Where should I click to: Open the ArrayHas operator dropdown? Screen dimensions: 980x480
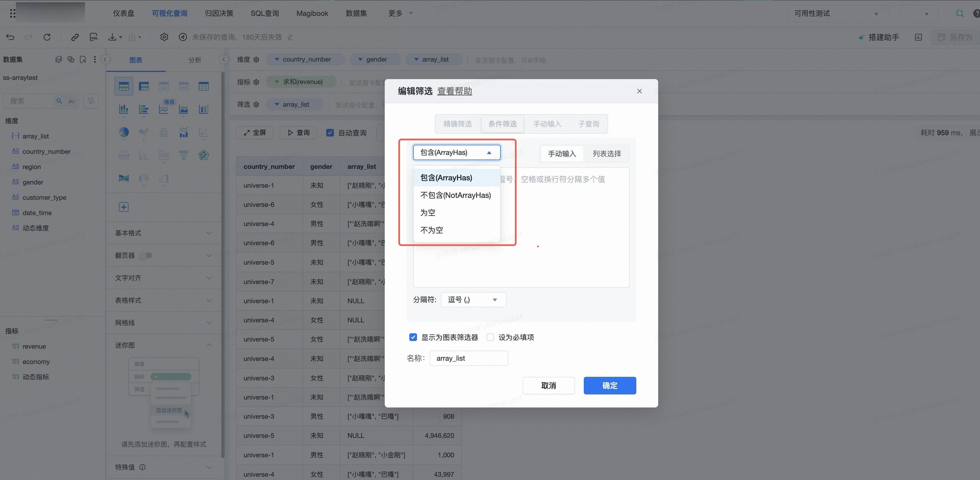tap(457, 153)
